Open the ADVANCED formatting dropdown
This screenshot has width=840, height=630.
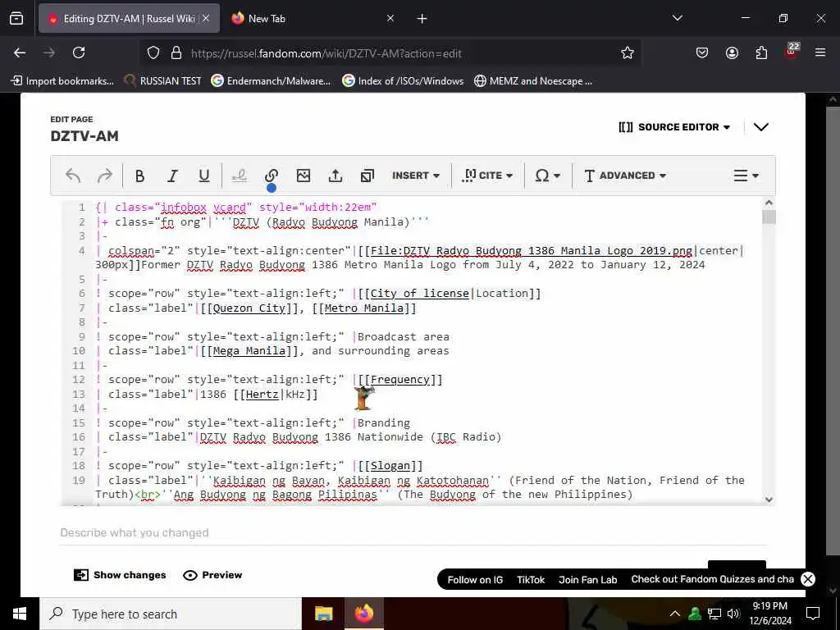(x=624, y=176)
